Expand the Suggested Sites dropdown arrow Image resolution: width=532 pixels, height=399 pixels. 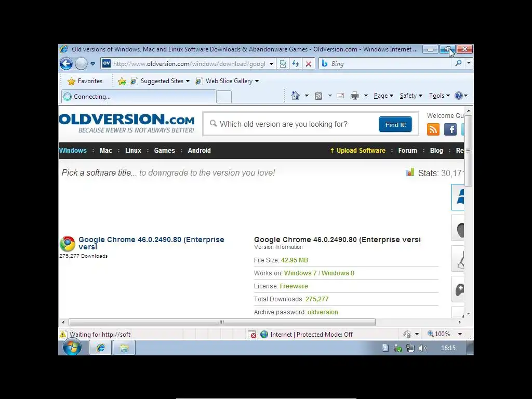coord(188,81)
